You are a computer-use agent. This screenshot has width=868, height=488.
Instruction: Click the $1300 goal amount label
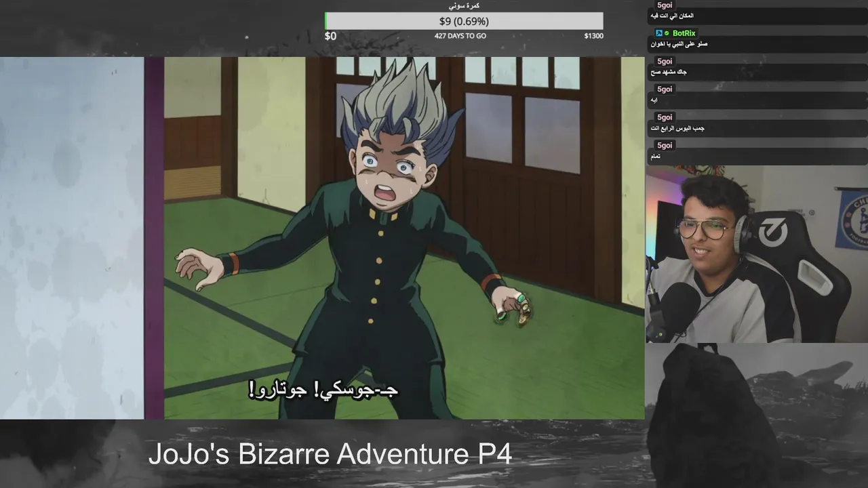[x=593, y=36]
